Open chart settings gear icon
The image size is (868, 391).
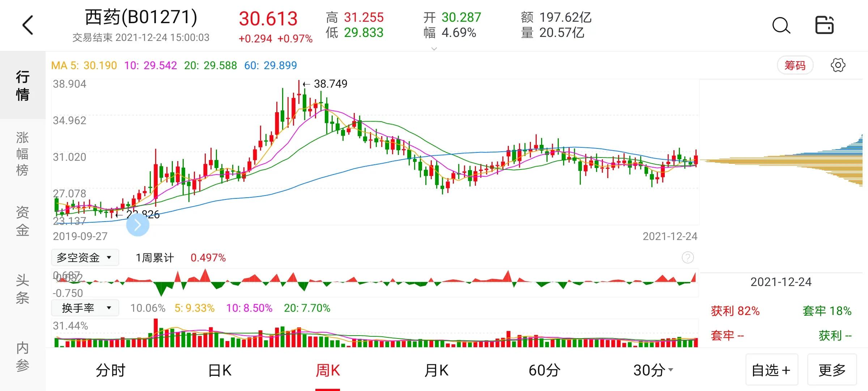coord(838,65)
